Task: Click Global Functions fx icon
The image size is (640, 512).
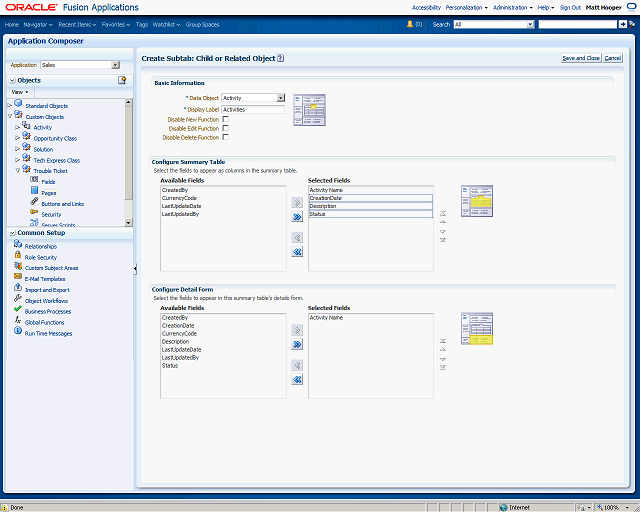Action: 18,320
